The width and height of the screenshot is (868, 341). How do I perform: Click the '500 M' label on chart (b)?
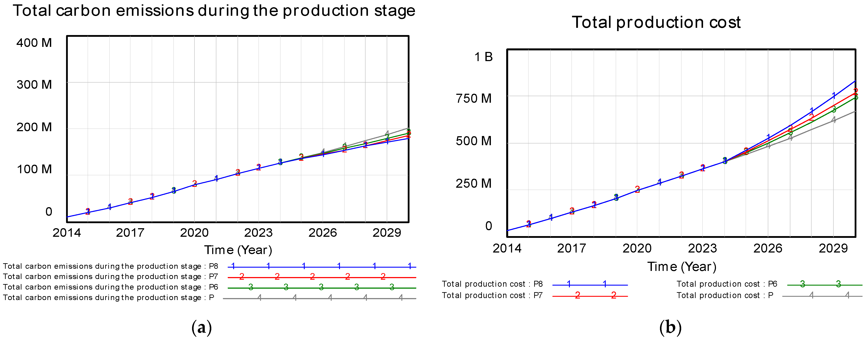point(473,141)
